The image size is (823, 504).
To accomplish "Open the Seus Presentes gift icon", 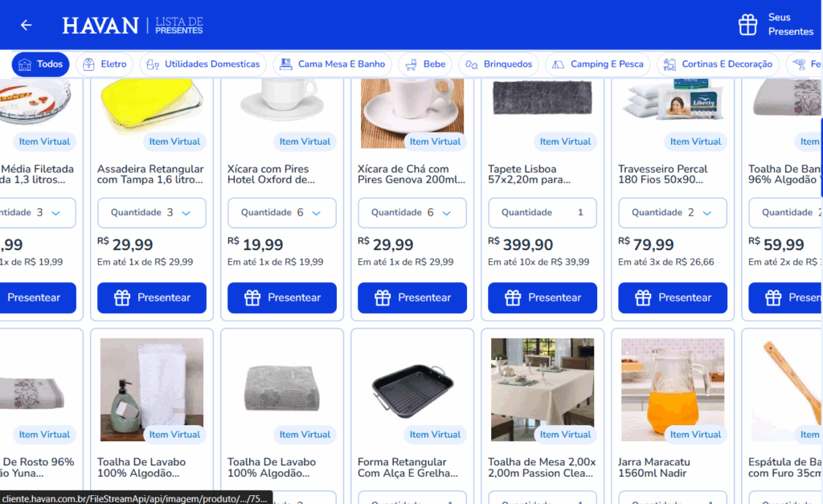I will [x=747, y=25].
